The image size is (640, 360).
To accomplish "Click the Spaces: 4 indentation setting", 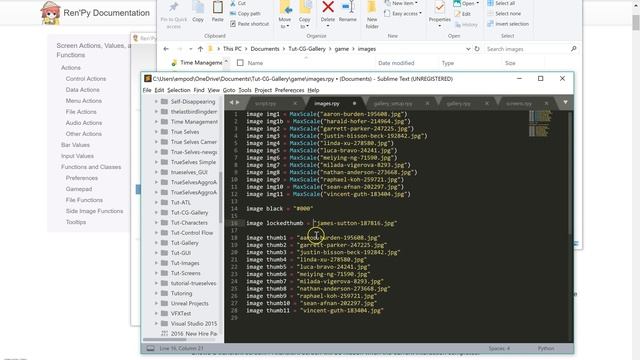I will pos(499,348).
